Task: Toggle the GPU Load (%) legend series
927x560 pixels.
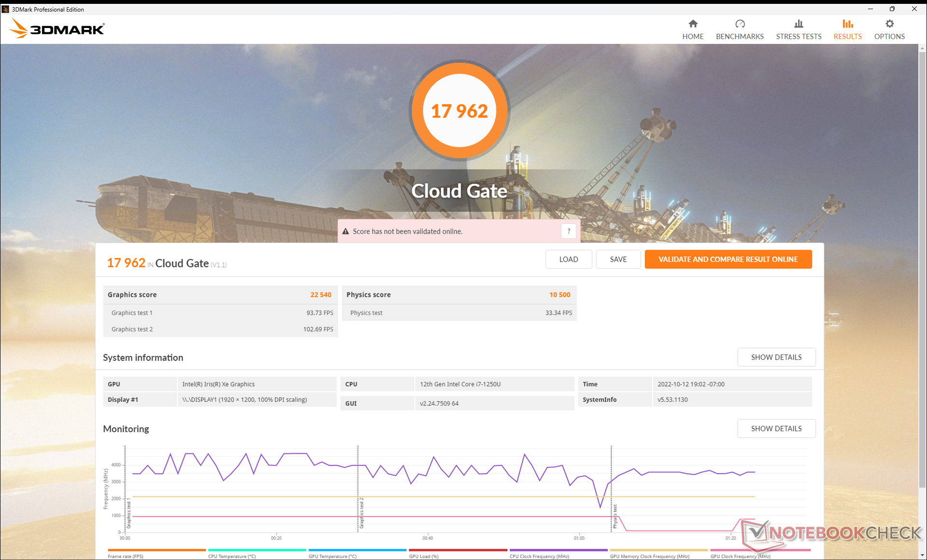Action: point(424,556)
